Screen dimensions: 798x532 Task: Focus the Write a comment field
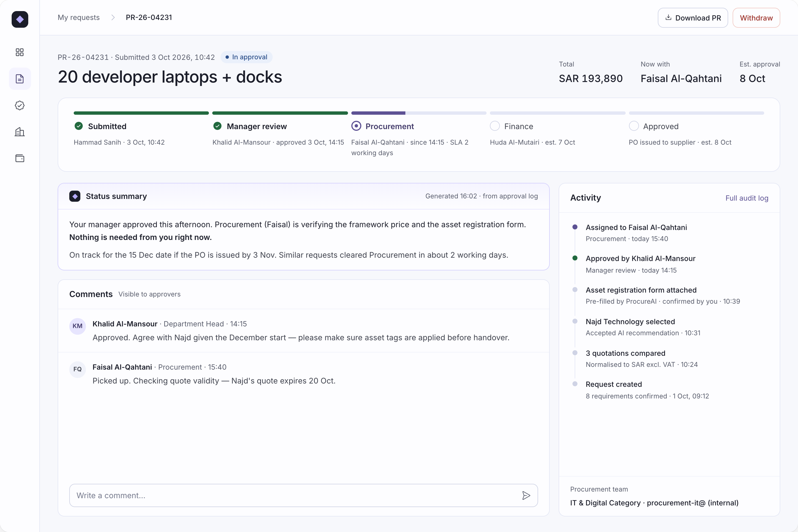(303, 495)
